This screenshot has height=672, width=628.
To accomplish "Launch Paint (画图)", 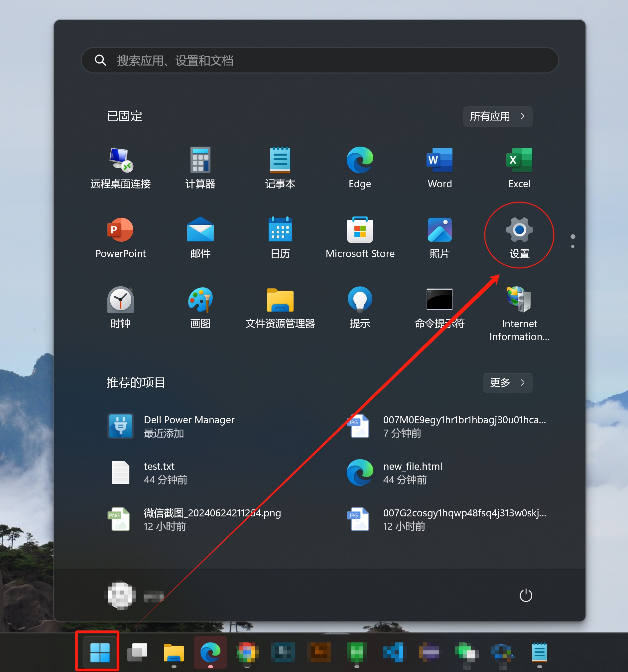I will (x=200, y=308).
